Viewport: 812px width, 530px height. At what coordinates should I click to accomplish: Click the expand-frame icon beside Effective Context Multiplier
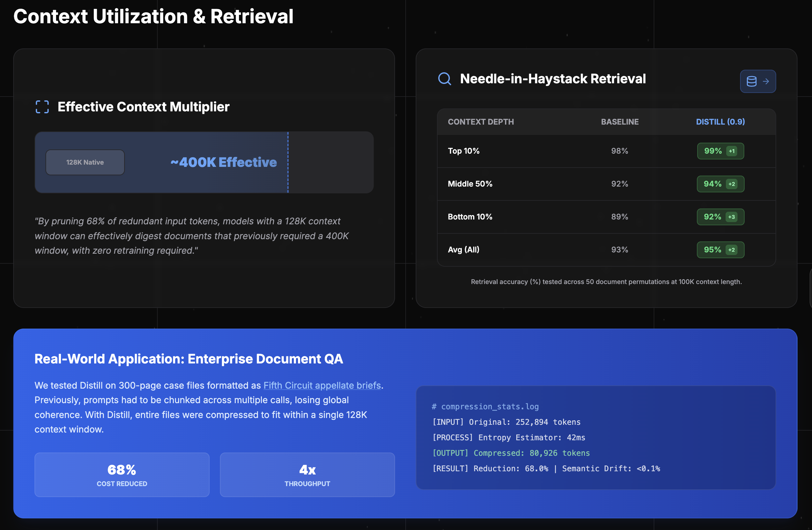pos(42,107)
